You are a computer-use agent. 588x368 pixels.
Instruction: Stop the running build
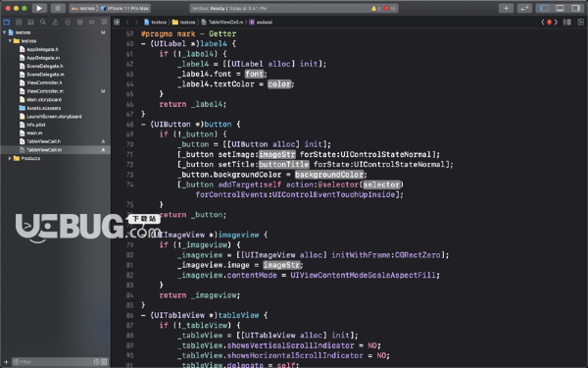pyautogui.click(x=58, y=8)
